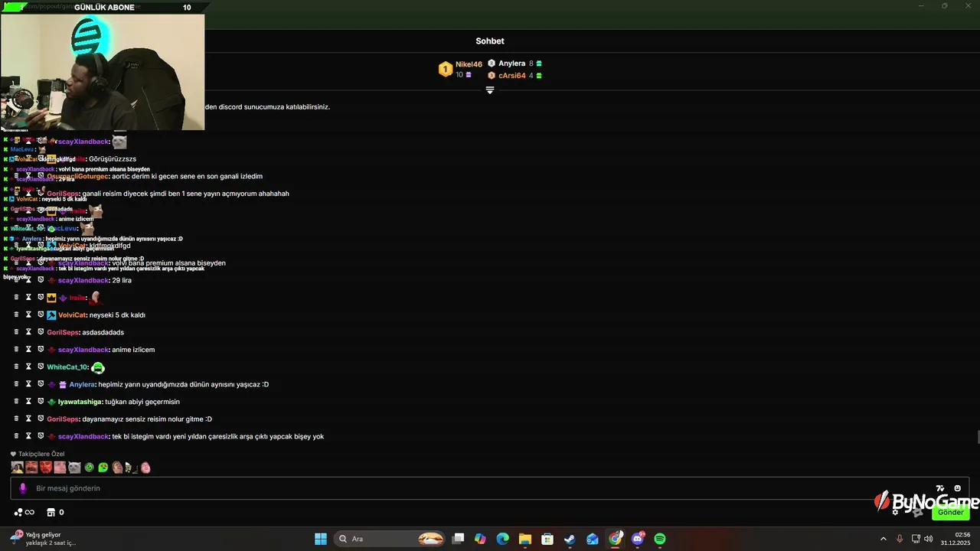
Task: Click the taskbar Ara search box
Action: coord(390,539)
